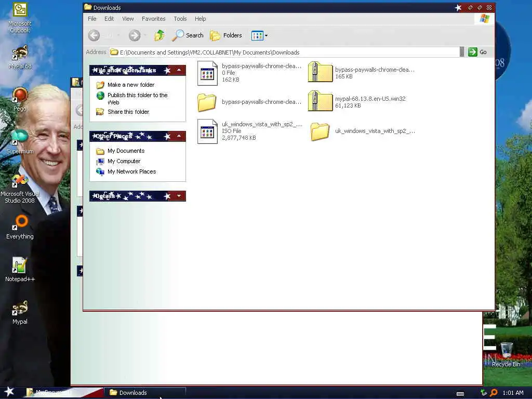The width and height of the screenshot is (532, 399).
Task: Go to My Documents link
Action: coord(126,151)
